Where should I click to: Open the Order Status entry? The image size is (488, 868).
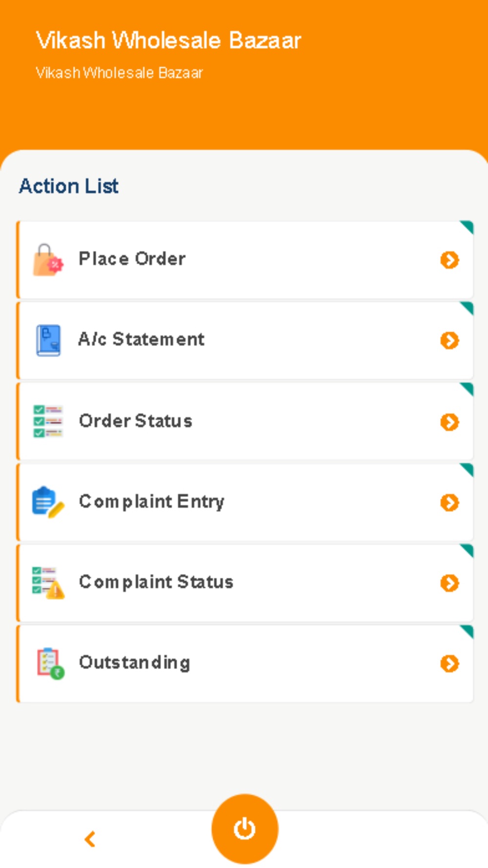click(245, 421)
